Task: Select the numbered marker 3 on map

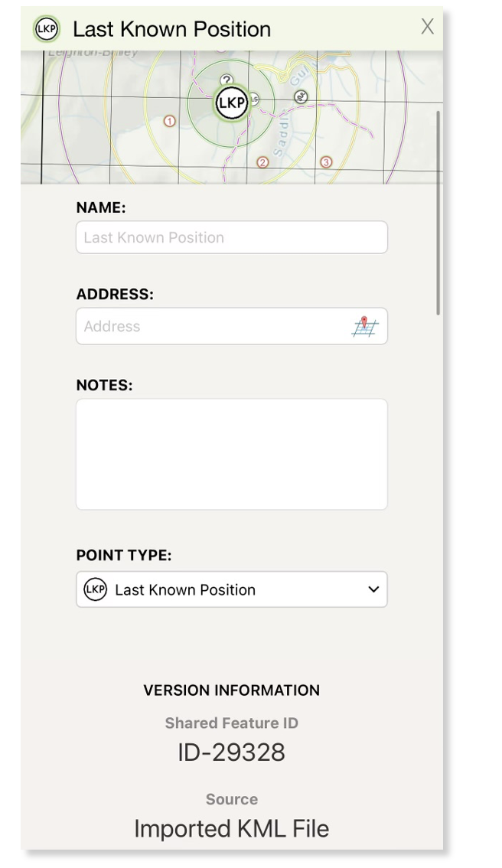Action: [326, 162]
